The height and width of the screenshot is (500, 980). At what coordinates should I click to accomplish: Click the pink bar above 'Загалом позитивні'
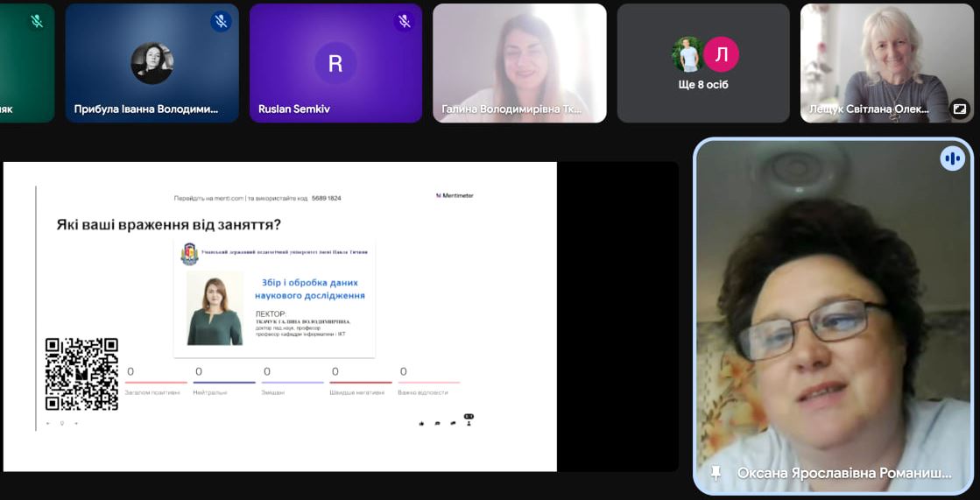[156, 382]
